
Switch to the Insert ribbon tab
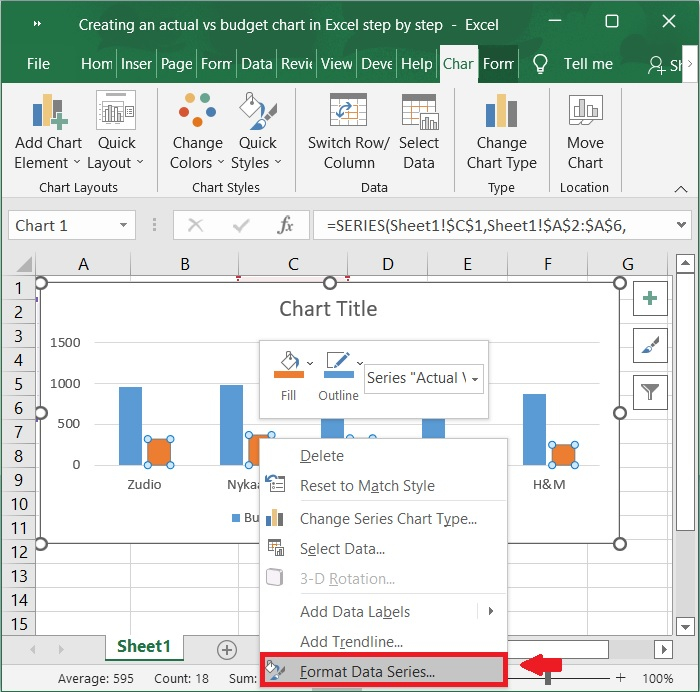(136, 64)
